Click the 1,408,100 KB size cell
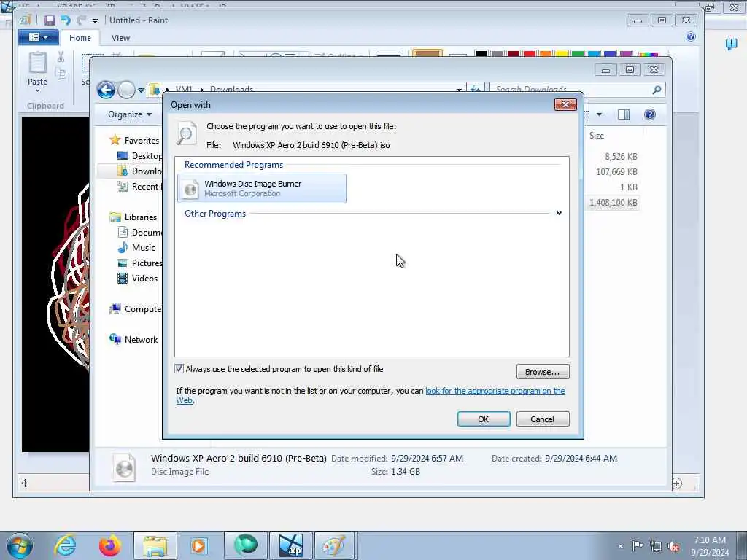The image size is (747, 560). click(613, 203)
